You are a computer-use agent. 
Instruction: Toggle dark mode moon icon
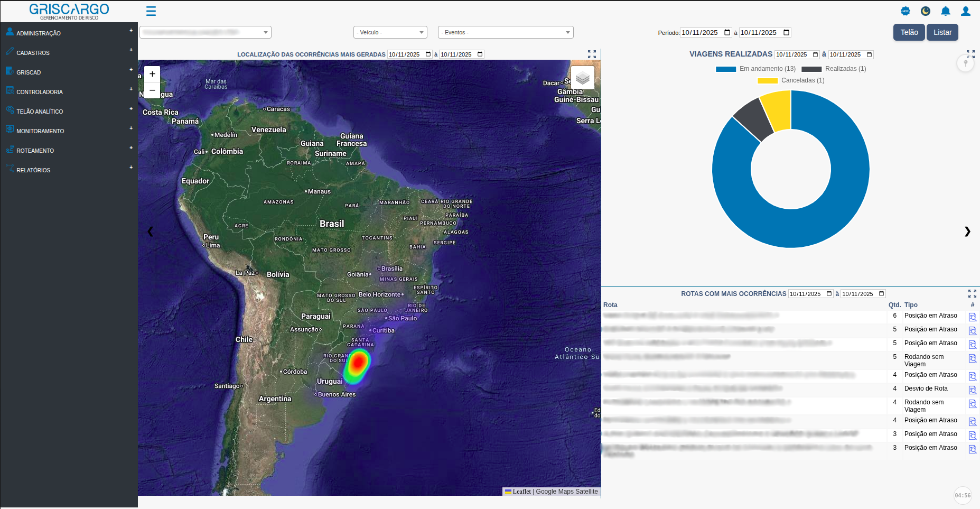pos(925,11)
